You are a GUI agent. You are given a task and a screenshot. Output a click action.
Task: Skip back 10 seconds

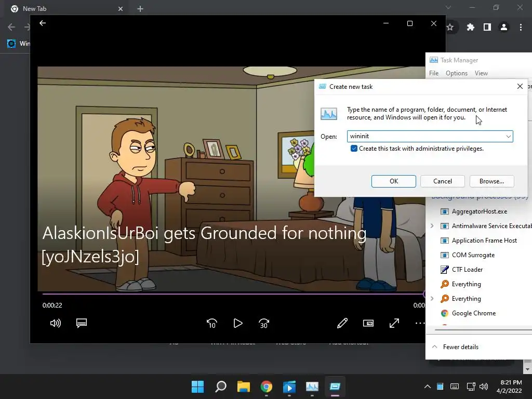tap(212, 323)
